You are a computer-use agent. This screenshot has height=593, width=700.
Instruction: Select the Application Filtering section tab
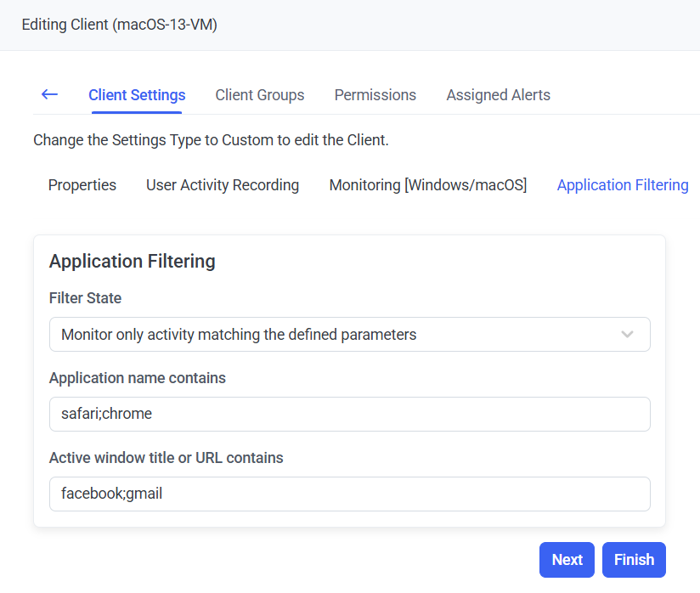pyautogui.click(x=623, y=185)
